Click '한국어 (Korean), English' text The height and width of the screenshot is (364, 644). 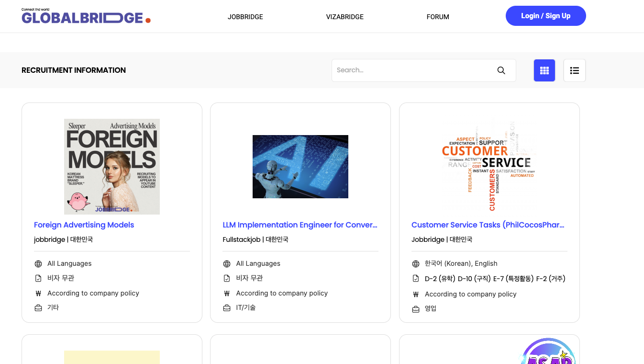461,264
